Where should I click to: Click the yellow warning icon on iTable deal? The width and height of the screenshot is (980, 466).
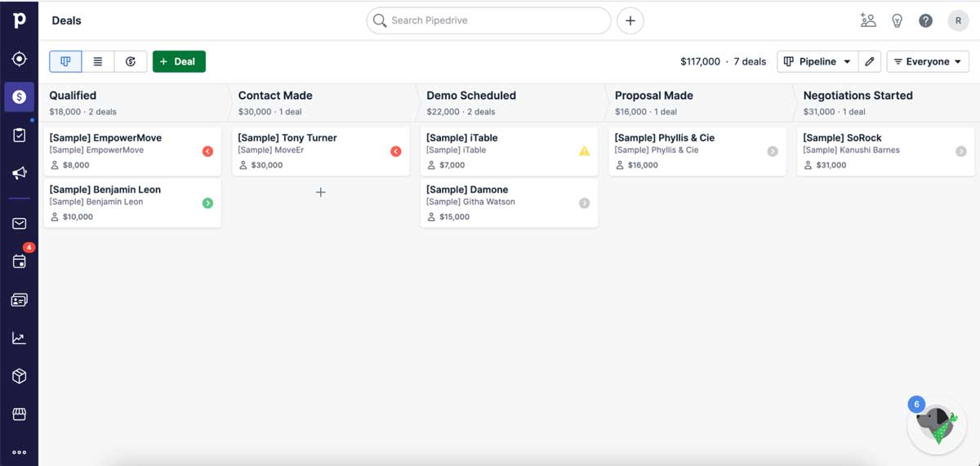click(x=584, y=151)
